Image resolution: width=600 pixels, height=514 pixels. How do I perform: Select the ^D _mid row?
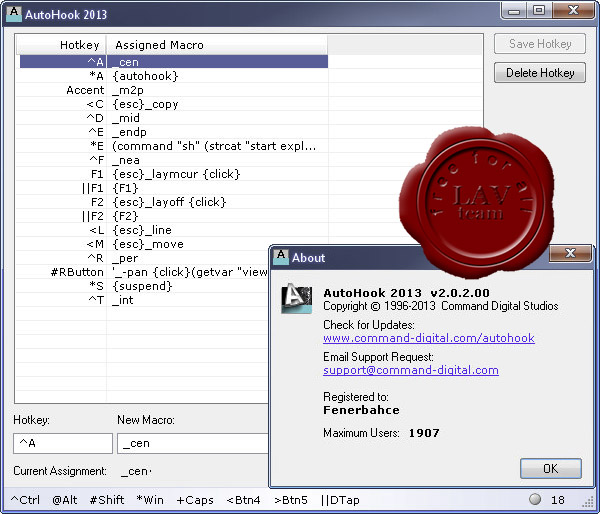pyautogui.click(x=174, y=118)
